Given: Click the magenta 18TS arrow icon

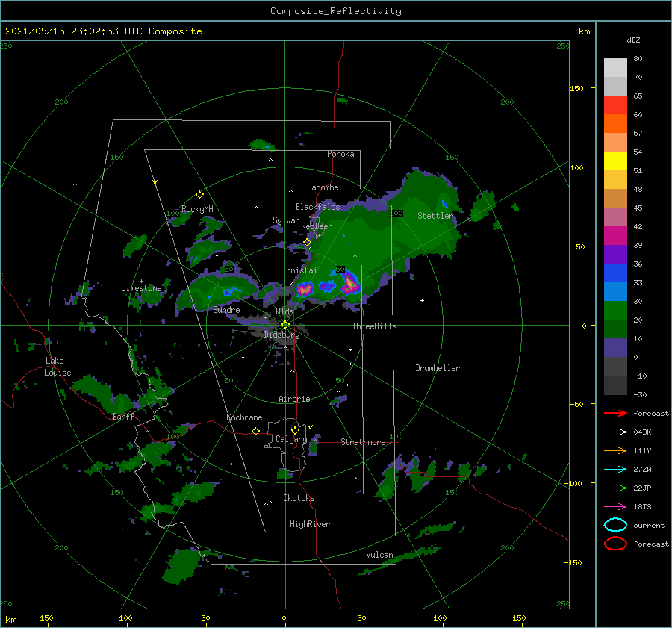Looking at the screenshot, I should (615, 506).
